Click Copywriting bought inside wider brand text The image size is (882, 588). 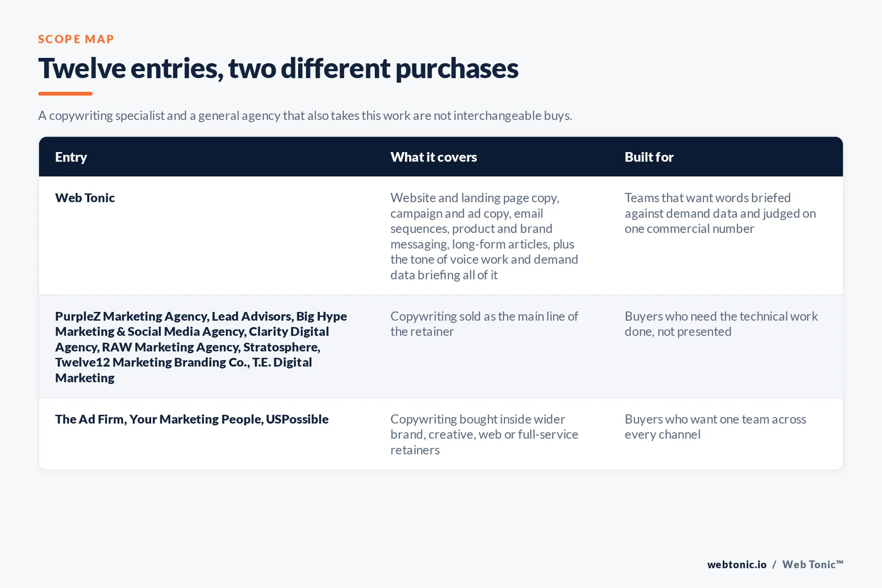[x=485, y=434]
